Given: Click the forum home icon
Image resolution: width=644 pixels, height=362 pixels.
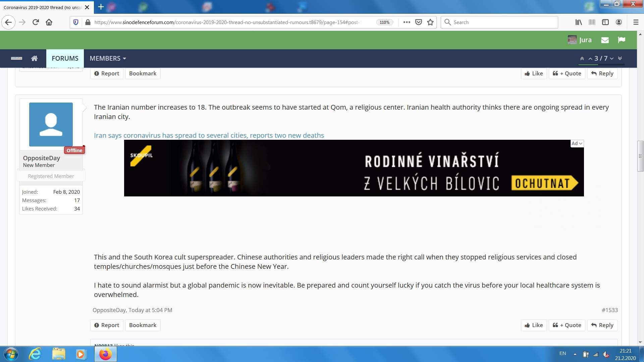Looking at the screenshot, I should (34, 58).
